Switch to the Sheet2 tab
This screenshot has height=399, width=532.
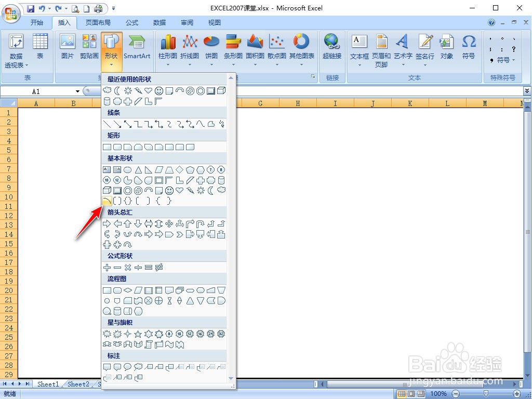(x=78, y=384)
